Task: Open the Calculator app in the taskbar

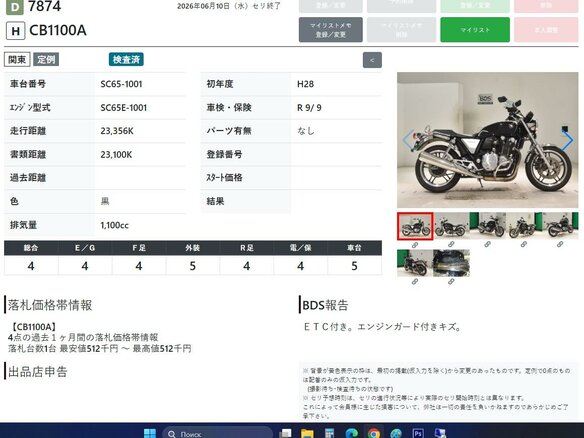Action: (x=330, y=434)
